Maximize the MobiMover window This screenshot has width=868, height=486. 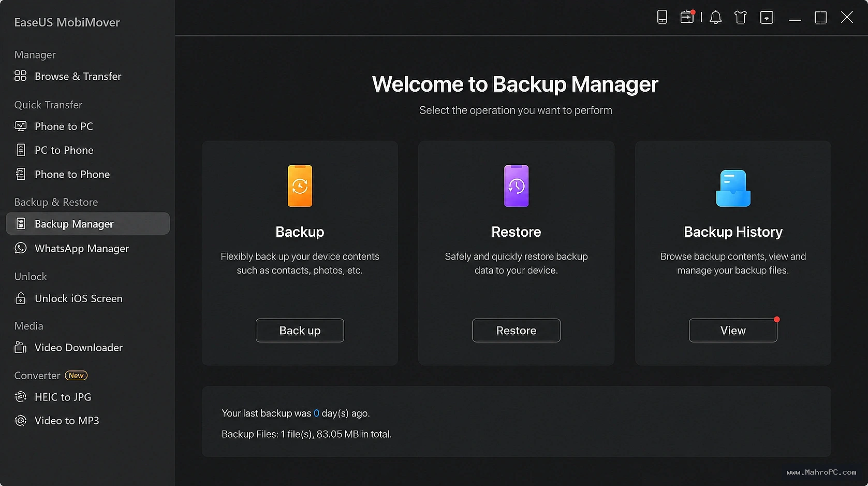pos(820,18)
